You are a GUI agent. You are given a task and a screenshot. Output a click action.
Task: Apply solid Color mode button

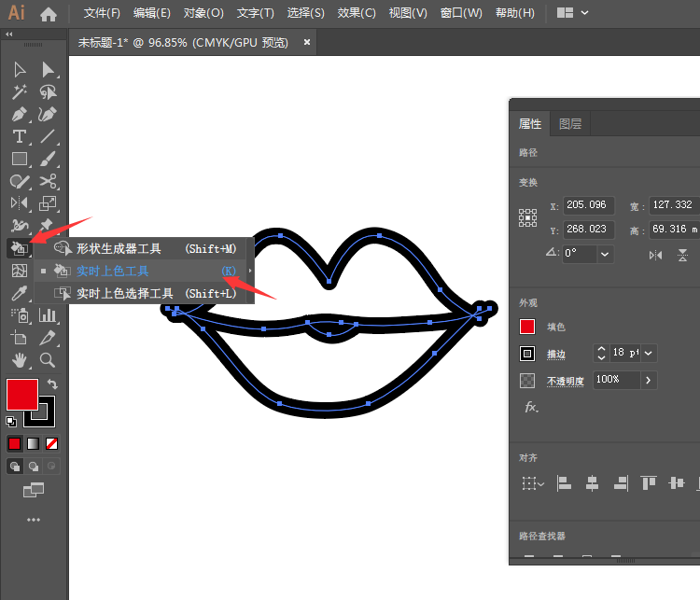14,444
